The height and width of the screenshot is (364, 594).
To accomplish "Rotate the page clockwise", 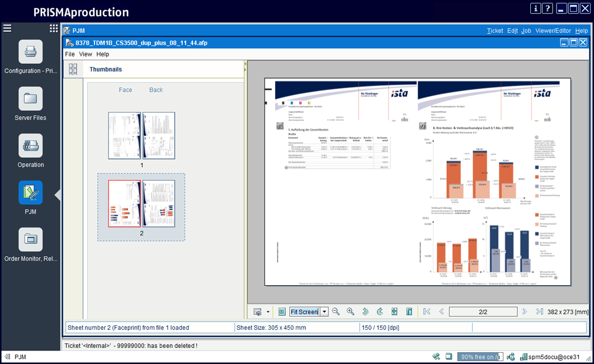I will coord(380,311).
